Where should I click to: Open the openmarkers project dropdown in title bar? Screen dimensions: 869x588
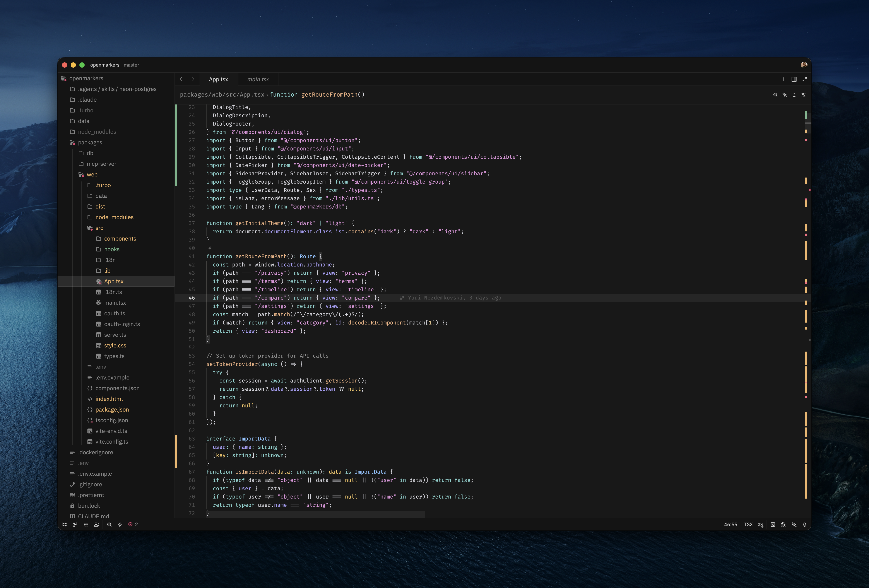pos(105,65)
